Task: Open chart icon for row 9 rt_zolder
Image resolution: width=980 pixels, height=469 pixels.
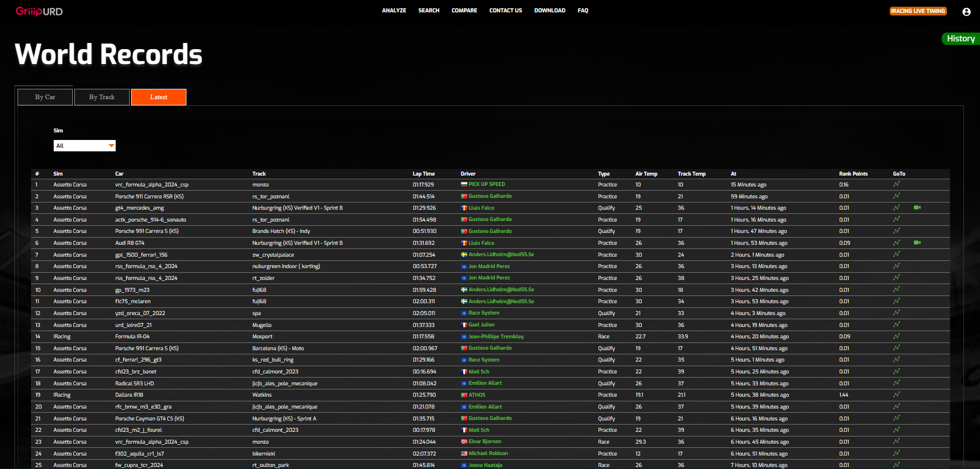Action: 896,278
